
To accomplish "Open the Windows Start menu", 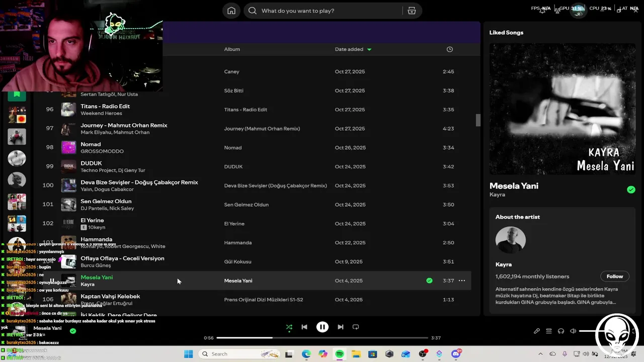I will [x=188, y=354].
